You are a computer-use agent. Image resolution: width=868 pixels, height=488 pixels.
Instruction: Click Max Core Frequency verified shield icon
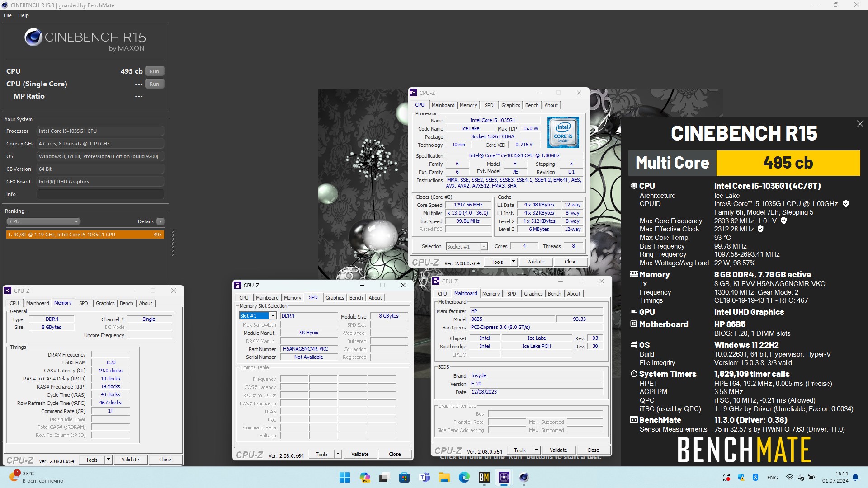click(783, 221)
